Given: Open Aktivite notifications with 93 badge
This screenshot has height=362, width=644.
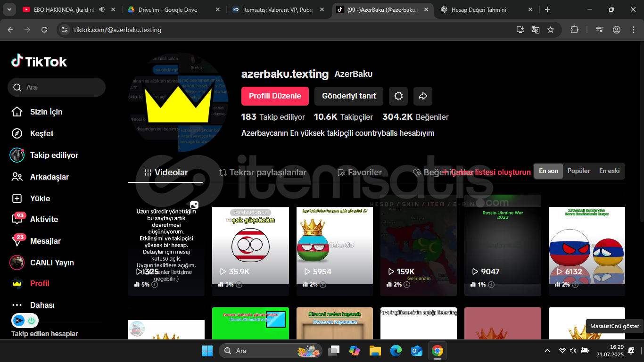Looking at the screenshot, I should [x=34, y=218].
